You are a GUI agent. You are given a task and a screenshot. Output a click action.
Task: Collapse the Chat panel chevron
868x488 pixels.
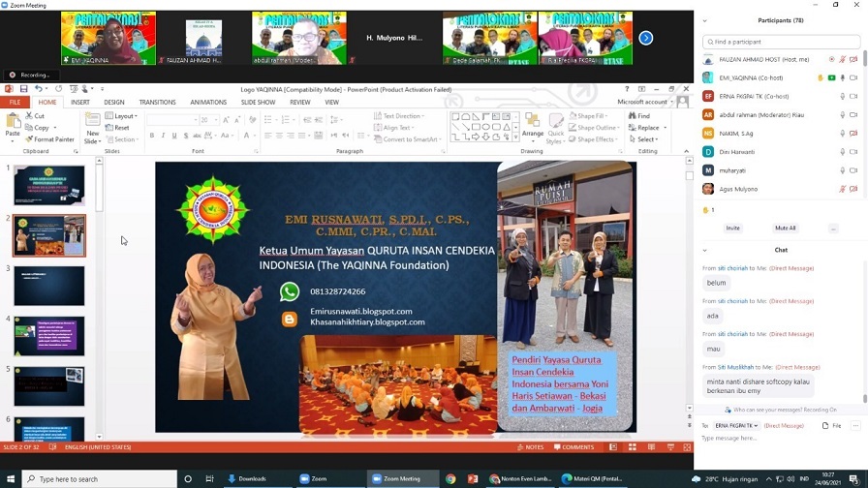tap(704, 250)
